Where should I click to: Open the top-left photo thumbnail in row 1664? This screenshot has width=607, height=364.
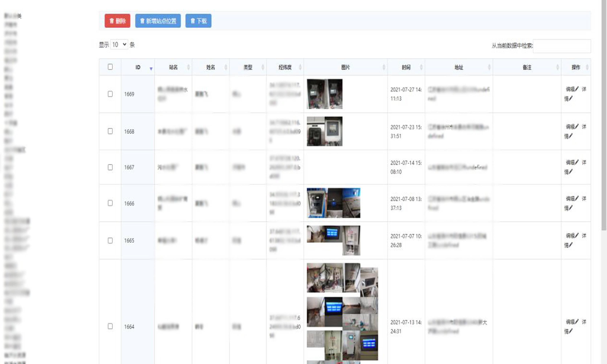[x=316, y=278]
